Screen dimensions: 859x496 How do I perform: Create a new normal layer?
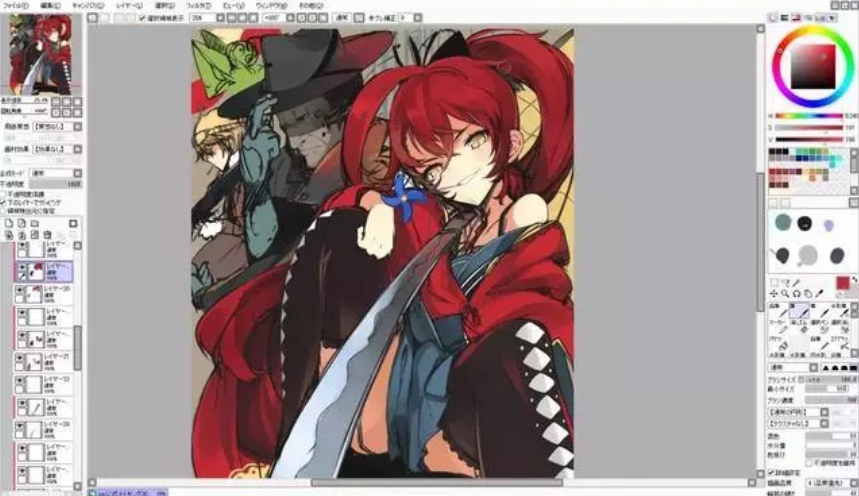[x=9, y=223]
